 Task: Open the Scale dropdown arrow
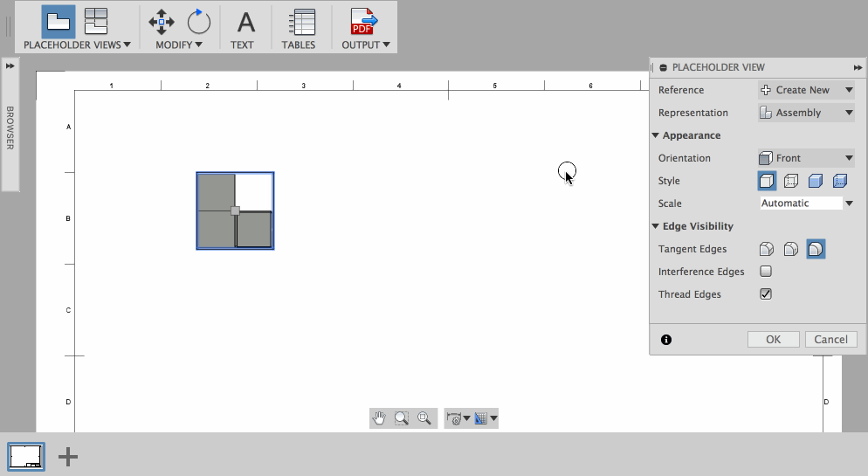849,204
